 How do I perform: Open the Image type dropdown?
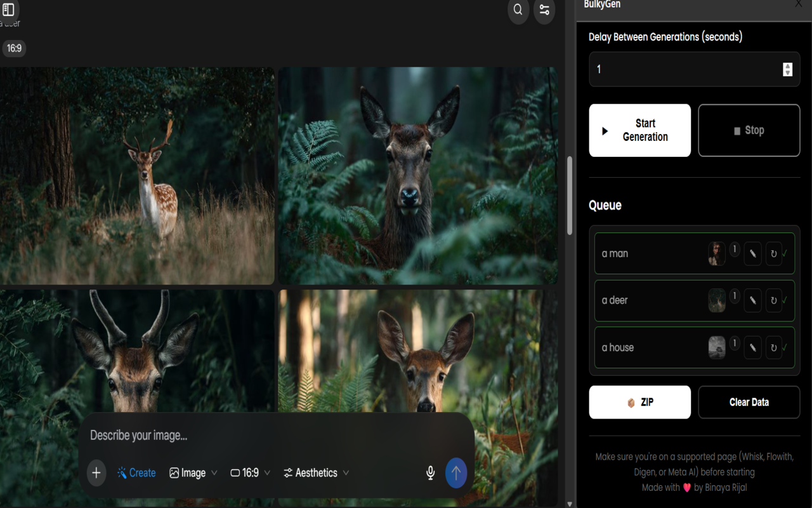click(x=193, y=472)
